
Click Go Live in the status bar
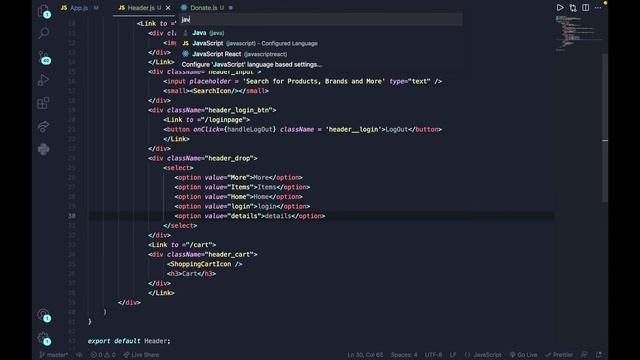pyautogui.click(x=524, y=355)
